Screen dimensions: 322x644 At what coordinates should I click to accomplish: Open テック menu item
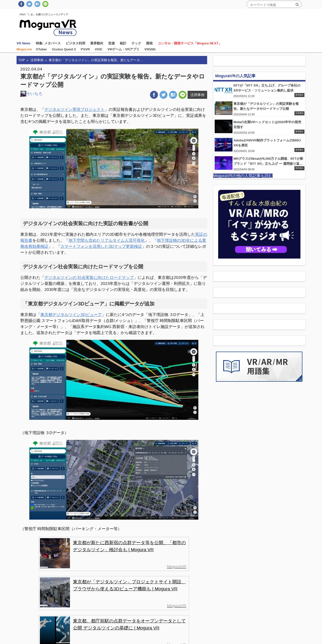click(136, 43)
